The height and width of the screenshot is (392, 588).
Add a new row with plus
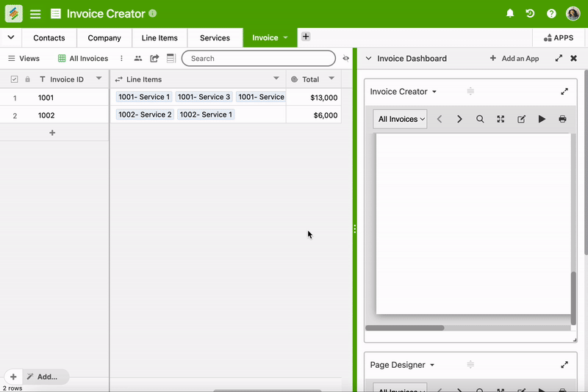pos(52,133)
